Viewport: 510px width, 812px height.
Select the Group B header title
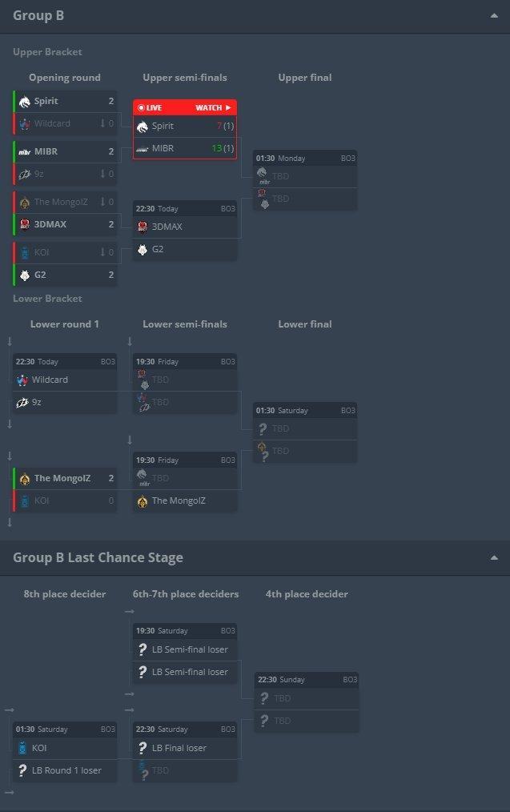(x=38, y=15)
